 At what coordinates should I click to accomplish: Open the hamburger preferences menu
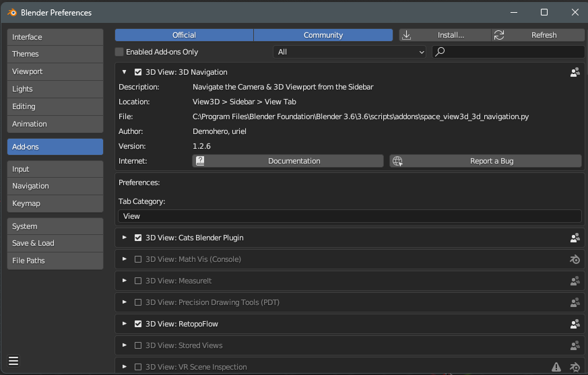tap(13, 361)
